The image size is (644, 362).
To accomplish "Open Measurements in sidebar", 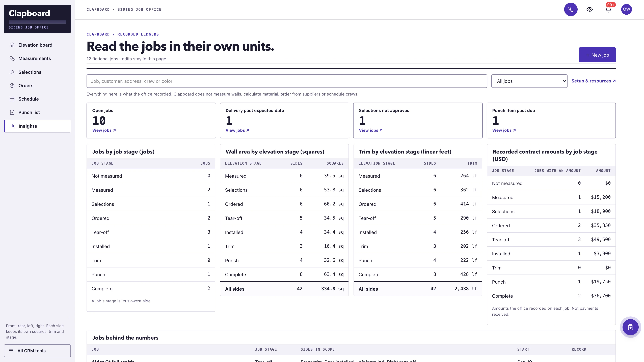I will [x=38, y=58].
